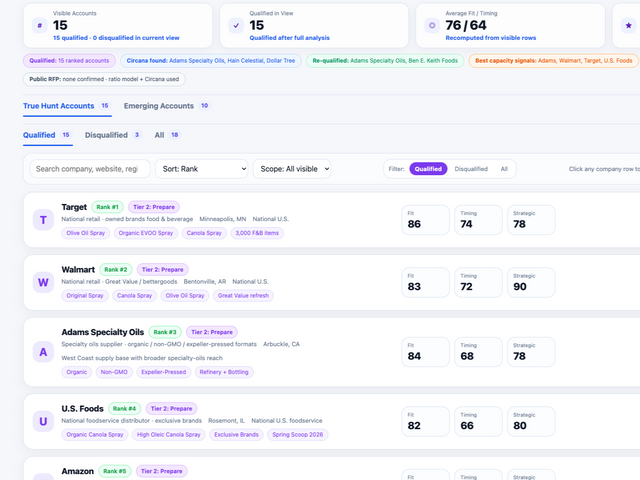Click the Adams Specialty Oils "A" avatar
The width and height of the screenshot is (640, 480).
[43, 352]
